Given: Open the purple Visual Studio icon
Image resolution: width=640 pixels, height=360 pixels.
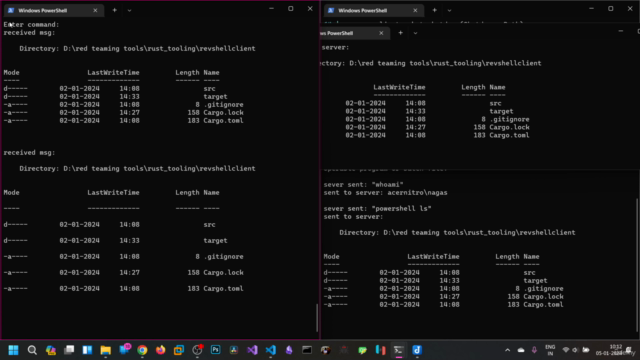Looking at the screenshot, I should pyautogui.click(x=252, y=350).
